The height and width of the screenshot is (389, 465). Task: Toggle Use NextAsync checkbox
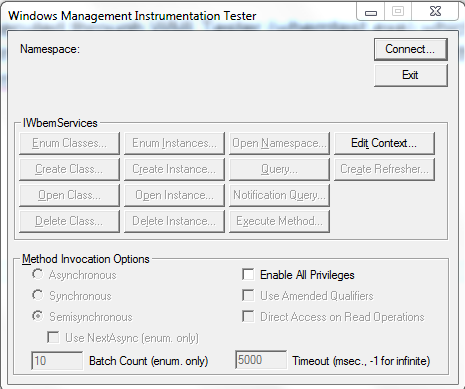click(53, 337)
